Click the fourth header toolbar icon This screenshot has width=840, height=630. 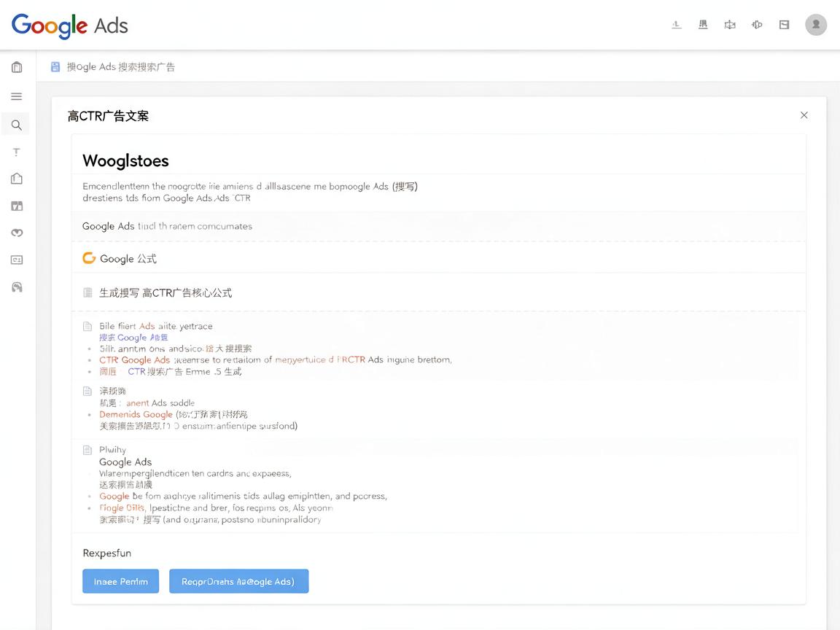756,25
